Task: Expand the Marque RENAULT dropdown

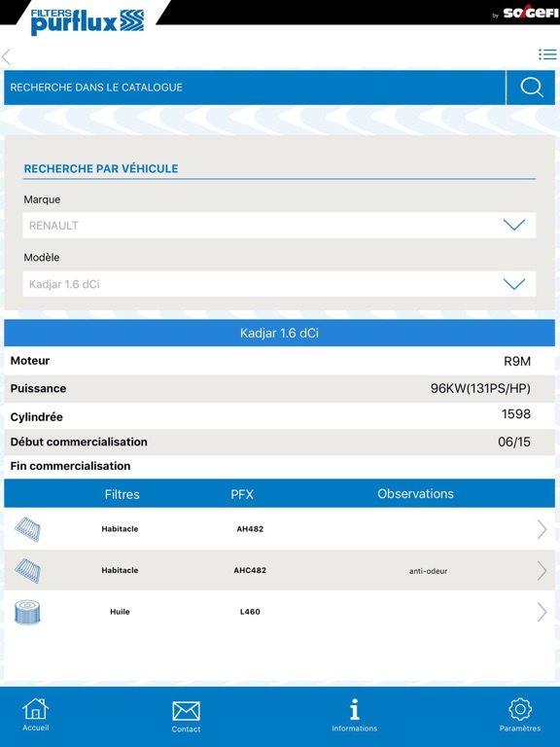Action: pos(280,226)
